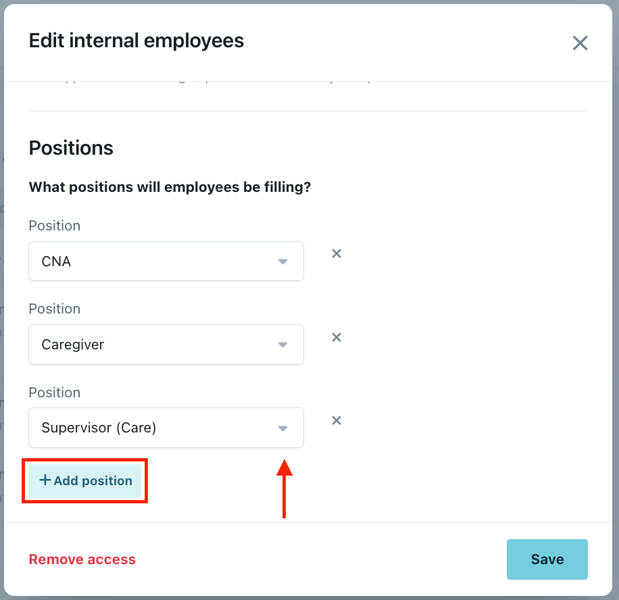Image resolution: width=619 pixels, height=600 pixels.
Task: Remove the Supervisor (Care) position row
Action: (x=337, y=420)
